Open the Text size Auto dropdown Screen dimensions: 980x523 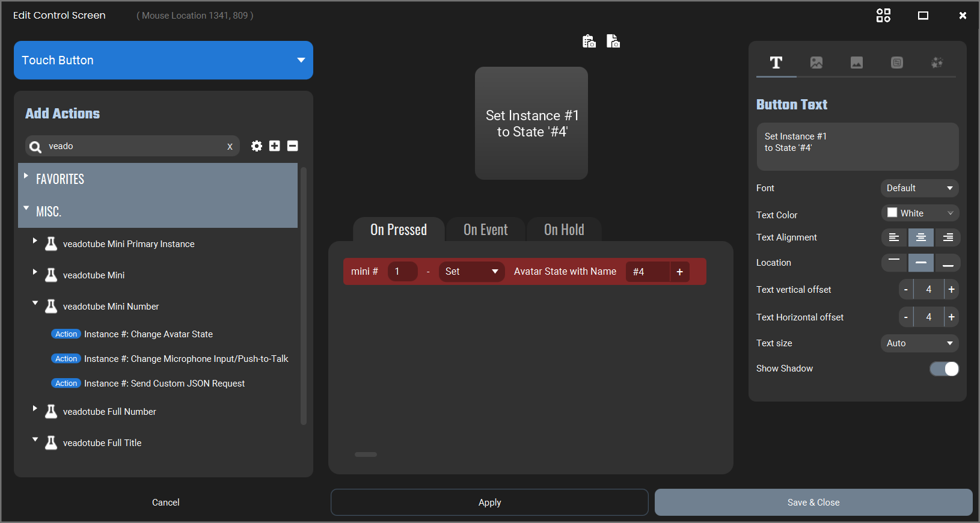pos(919,343)
